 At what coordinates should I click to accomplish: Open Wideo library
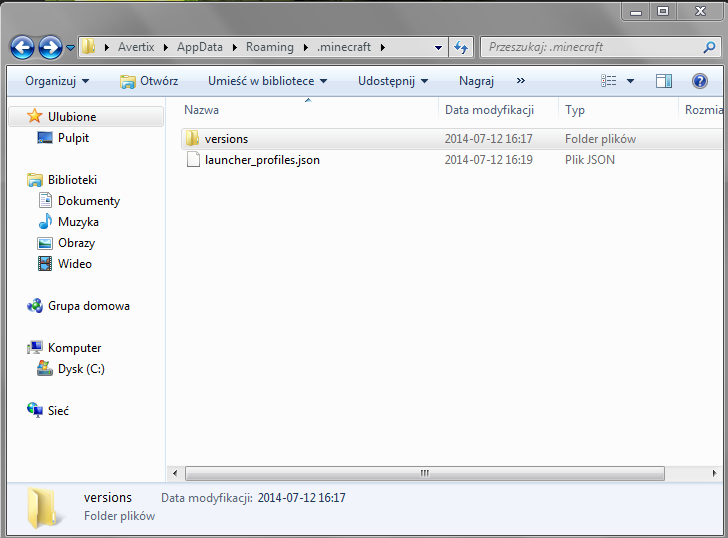pos(75,264)
